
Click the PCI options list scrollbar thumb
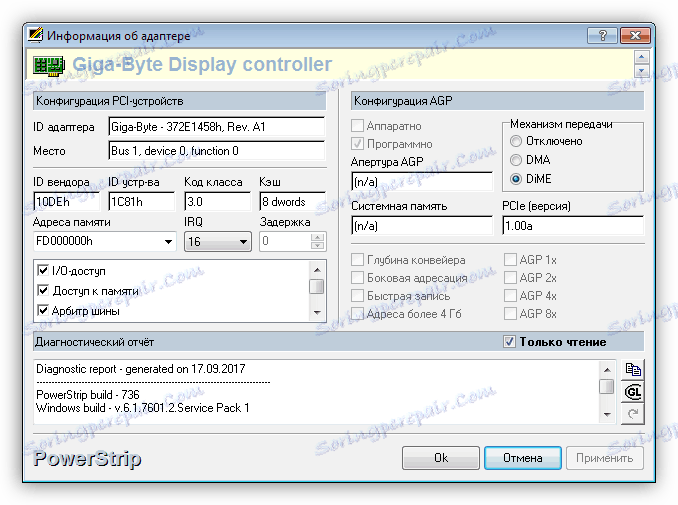(x=317, y=286)
